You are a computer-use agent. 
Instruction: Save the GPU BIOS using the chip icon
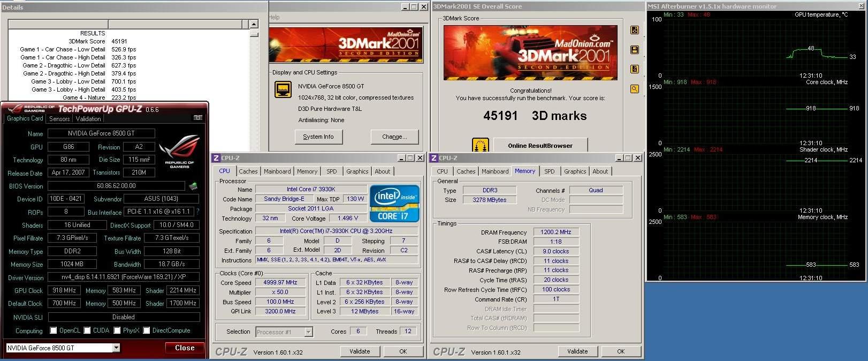coord(193,186)
